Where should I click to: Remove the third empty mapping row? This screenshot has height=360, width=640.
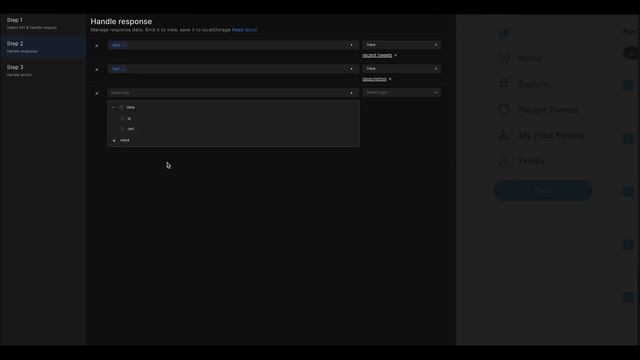click(x=97, y=93)
